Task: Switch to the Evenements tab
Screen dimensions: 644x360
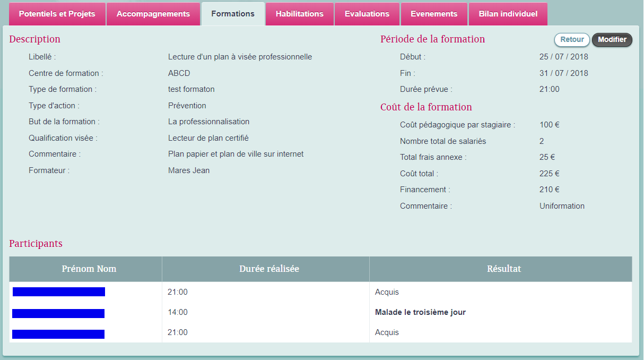Action: tap(434, 14)
